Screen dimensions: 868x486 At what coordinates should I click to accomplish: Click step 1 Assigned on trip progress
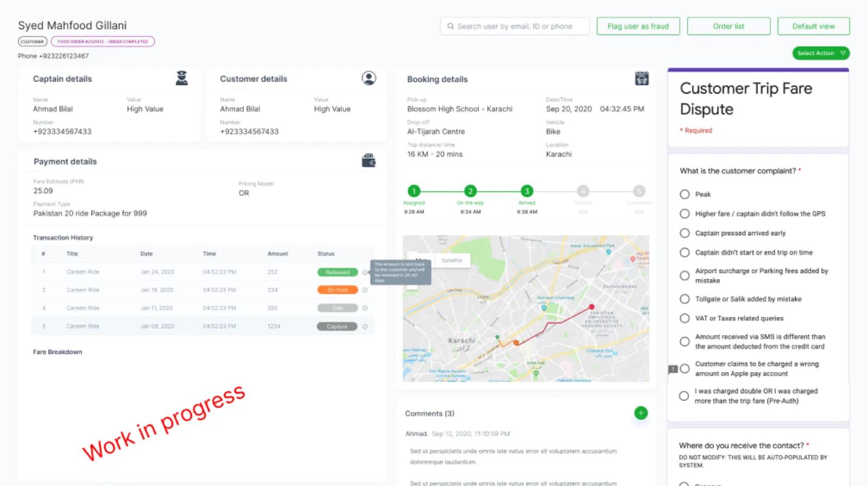tap(414, 191)
